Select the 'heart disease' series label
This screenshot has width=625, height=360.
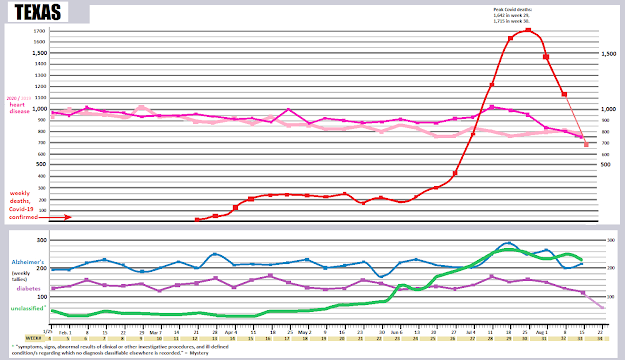[x=20, y=108]
